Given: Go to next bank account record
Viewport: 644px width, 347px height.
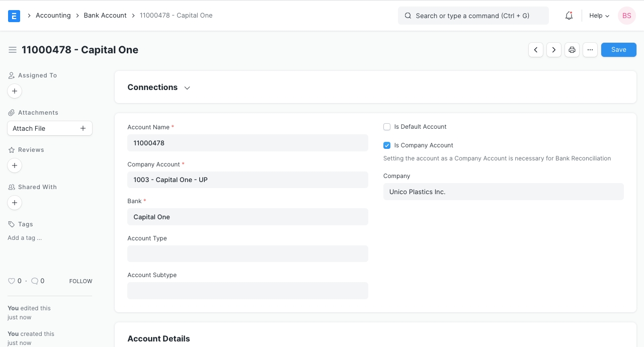Looking at the screenshot, I should tap(554, 50).
